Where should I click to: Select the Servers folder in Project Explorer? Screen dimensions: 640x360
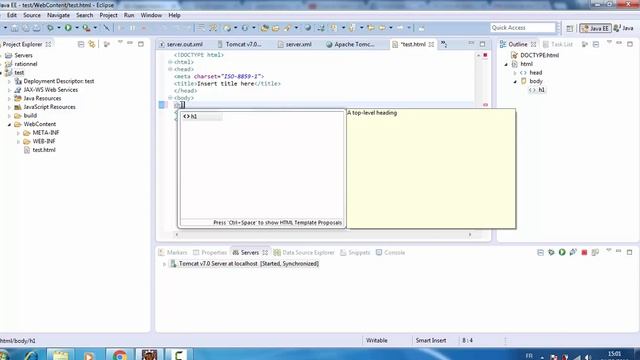point(23,55)
